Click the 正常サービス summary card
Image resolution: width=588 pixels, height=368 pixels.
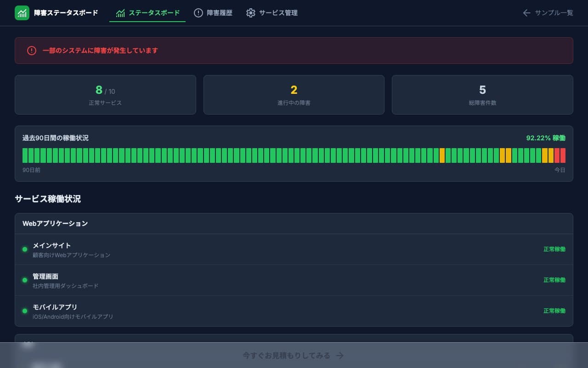105,95
